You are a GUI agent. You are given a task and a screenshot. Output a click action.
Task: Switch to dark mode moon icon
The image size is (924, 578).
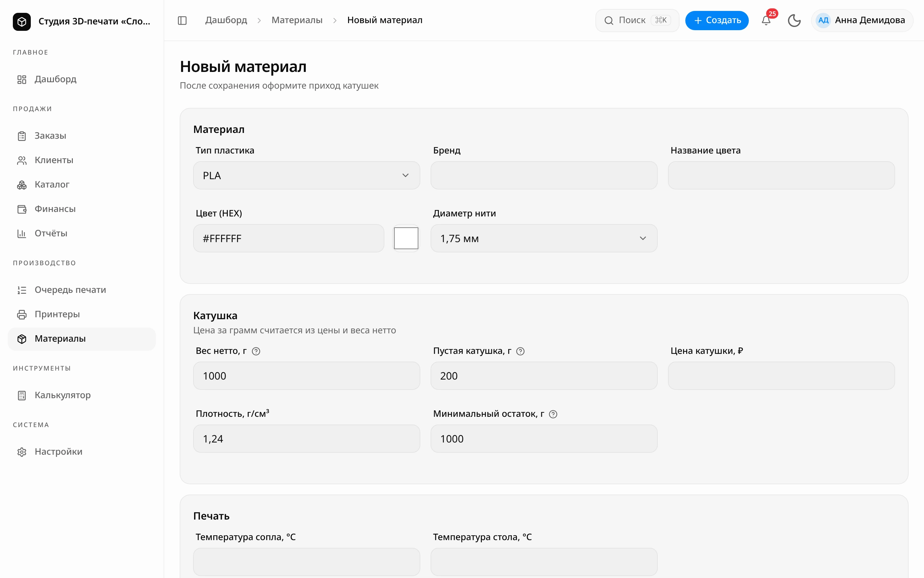[794, 20]
